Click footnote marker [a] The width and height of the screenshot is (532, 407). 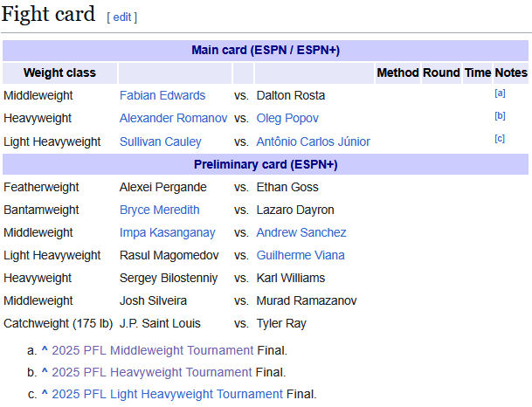pyautogui.click(x=500, y=93)
